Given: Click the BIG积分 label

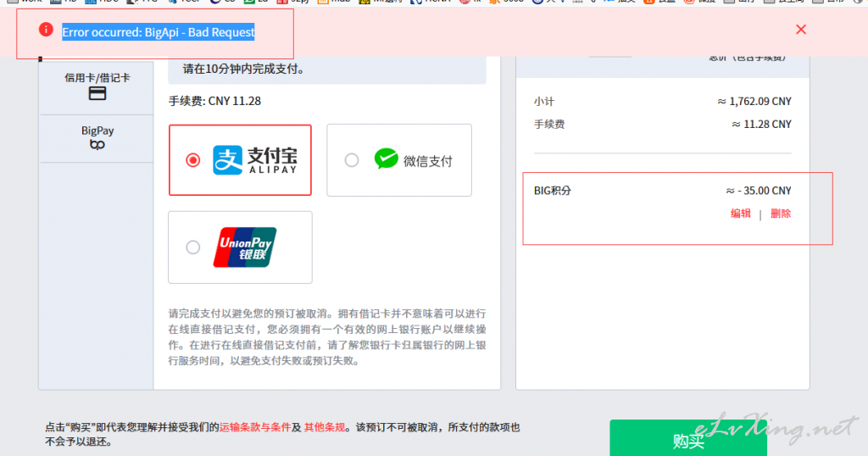Looking at the screenshot, I should pos(553,191).
